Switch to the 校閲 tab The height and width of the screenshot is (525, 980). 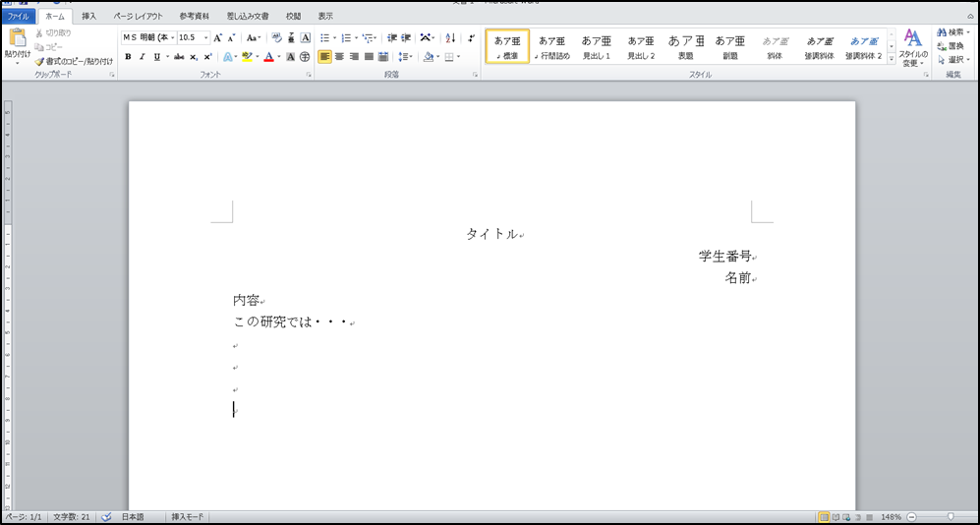pos(293,17)
